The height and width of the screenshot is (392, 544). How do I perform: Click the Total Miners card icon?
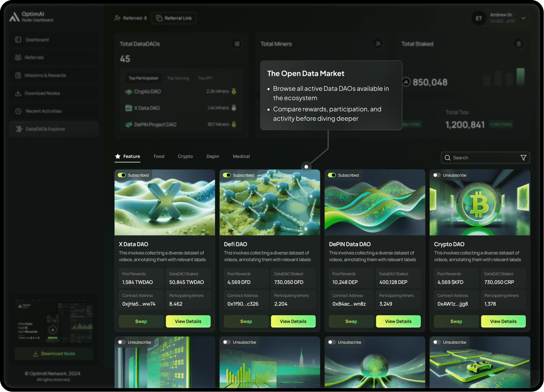click(378, 44)
